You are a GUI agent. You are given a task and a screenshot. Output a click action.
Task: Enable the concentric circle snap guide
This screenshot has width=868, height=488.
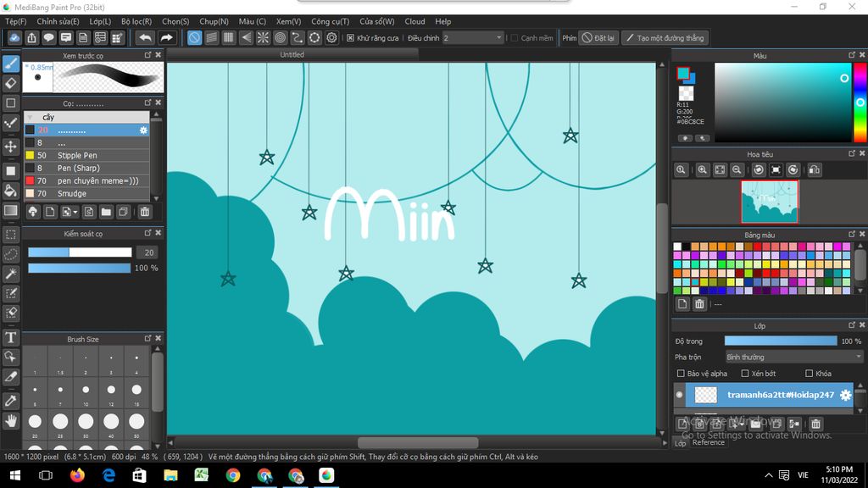(280, 37)
